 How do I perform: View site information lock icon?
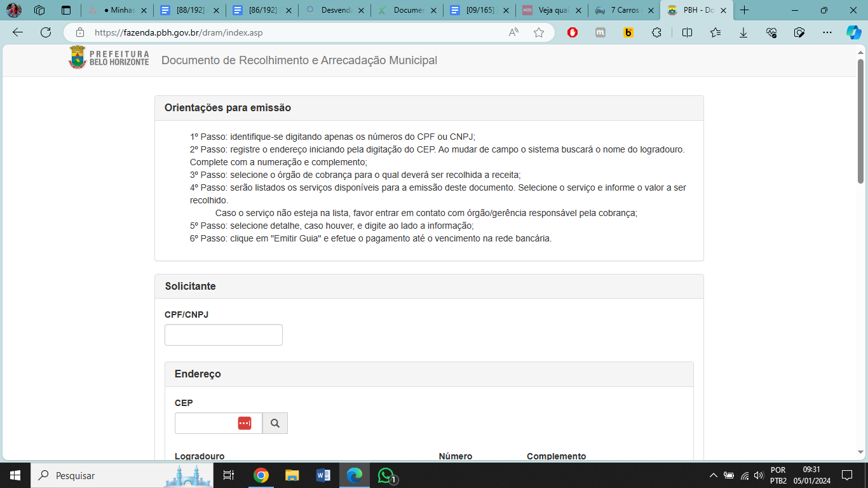pos(80,32)
